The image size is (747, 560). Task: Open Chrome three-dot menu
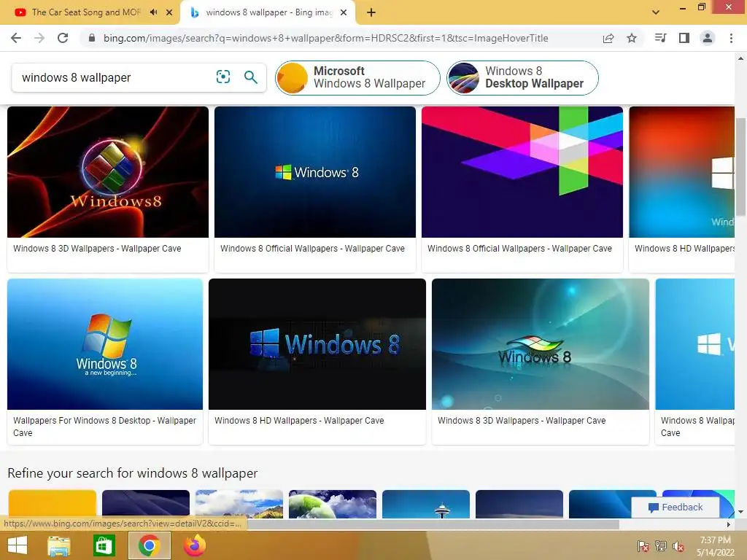click(x=731, y=38)
